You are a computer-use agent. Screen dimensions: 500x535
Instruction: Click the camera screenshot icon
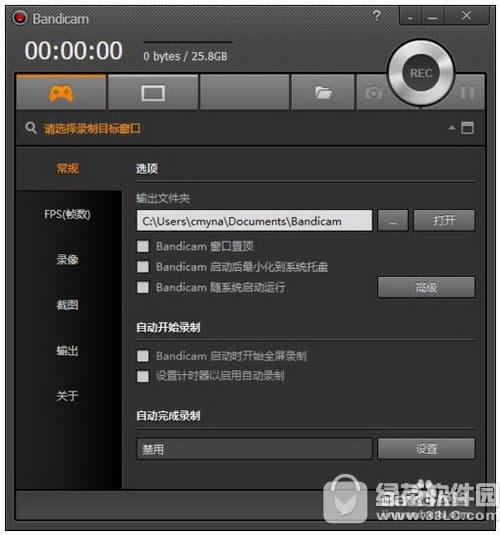(373, 93)
